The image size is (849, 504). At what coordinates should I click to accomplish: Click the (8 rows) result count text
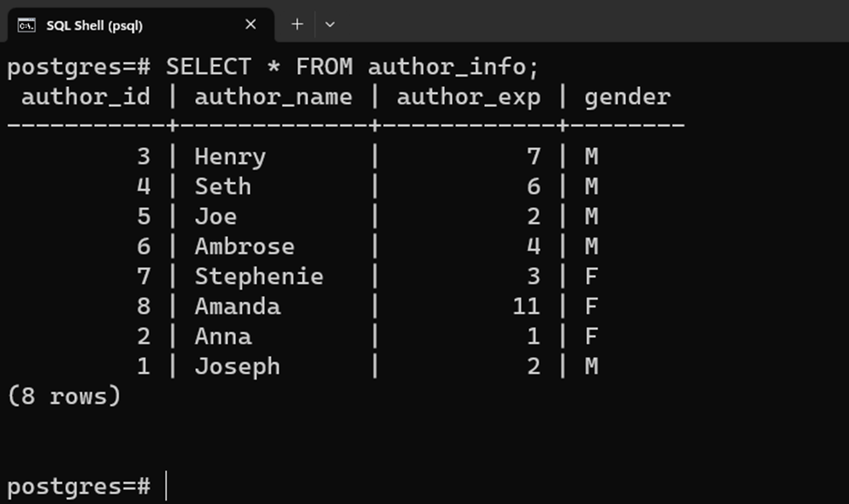pyautogui.click(x=64, y=394)
